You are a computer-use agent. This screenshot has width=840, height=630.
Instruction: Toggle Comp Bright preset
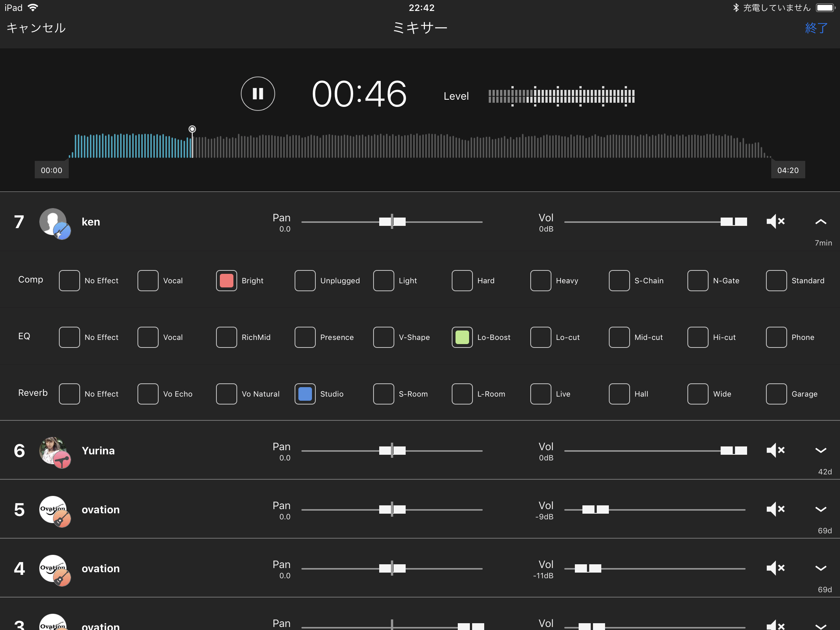pyautogui.click(x=227, y=281)
